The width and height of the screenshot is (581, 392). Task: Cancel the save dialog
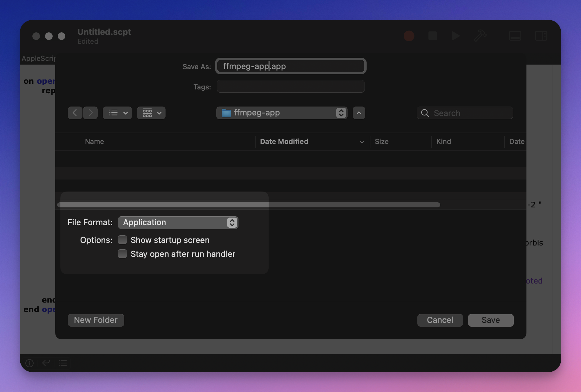click(x=440, y=320)
